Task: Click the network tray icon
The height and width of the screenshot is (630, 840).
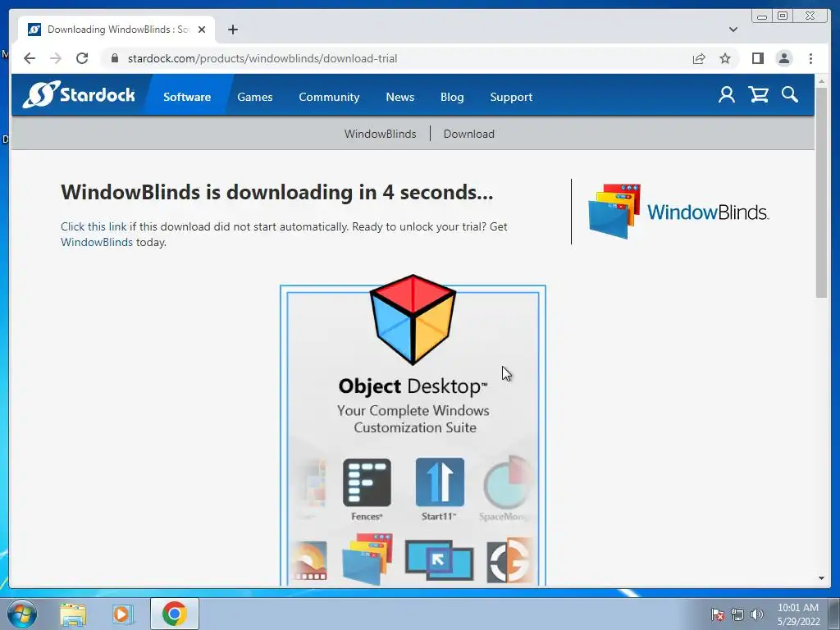Action: tap(737, 614)
